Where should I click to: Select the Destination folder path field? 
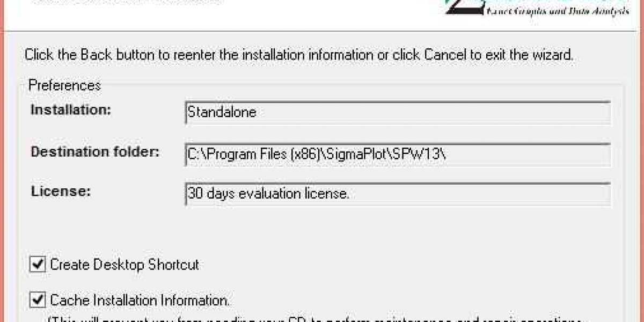click(x=397, y=155)
